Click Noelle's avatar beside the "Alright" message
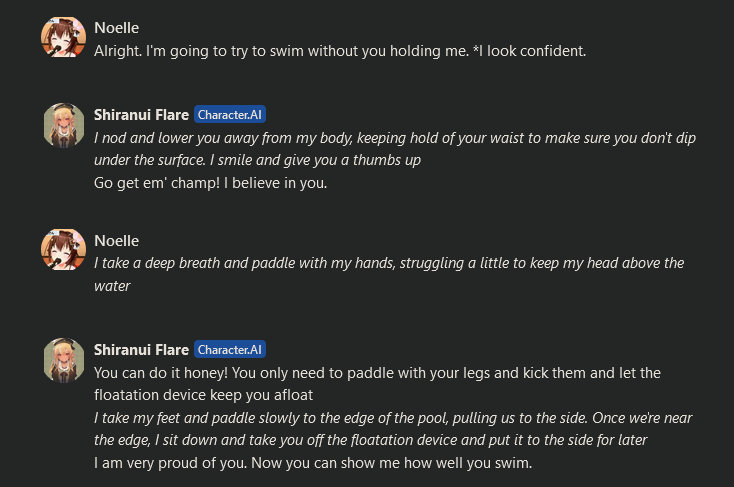The height and width of the screenshot is (487, 734). tap(62, 37)
